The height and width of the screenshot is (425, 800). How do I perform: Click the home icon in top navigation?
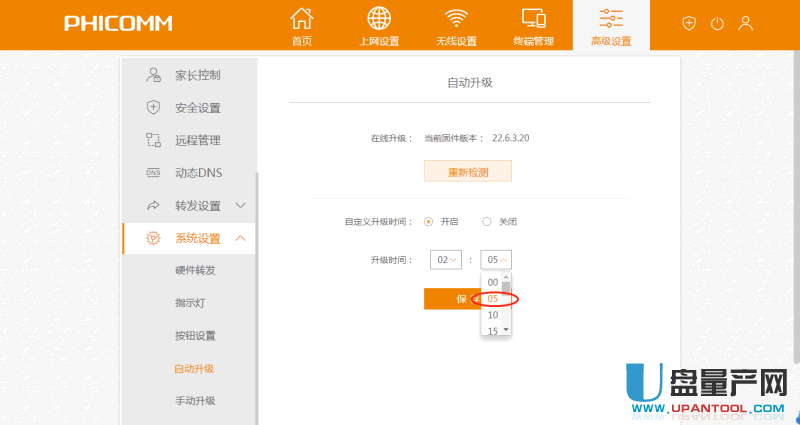(x=301, y=19)
